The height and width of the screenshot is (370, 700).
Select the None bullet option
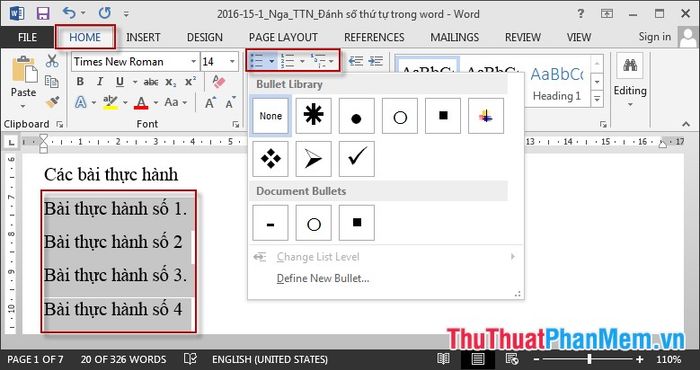click(271, 116)
